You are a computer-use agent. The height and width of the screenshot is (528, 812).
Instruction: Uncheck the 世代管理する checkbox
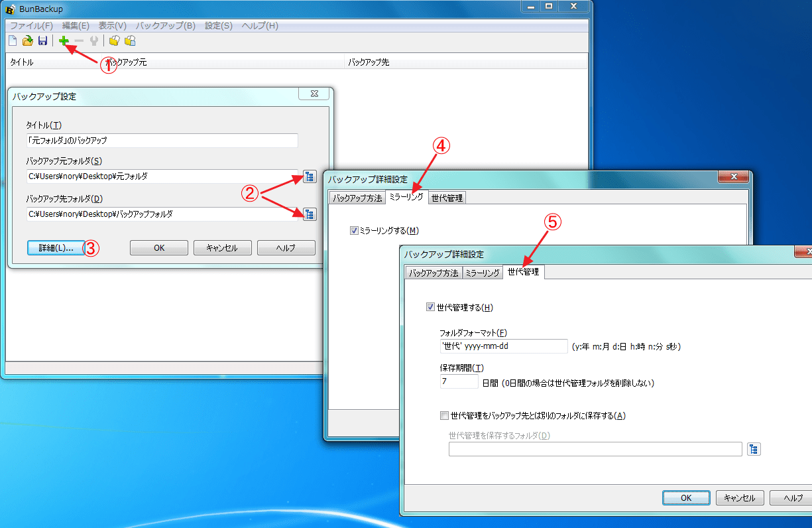pos(431,307)
